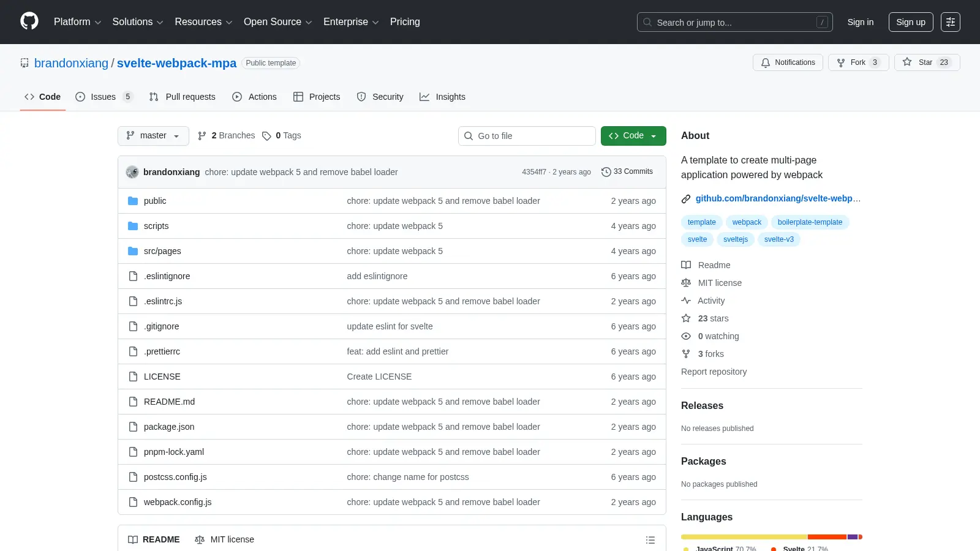Expand the Enterprise menu
The height and width of the screenshot is (551, 980).
pyautogui.click(x=351, y=22)
